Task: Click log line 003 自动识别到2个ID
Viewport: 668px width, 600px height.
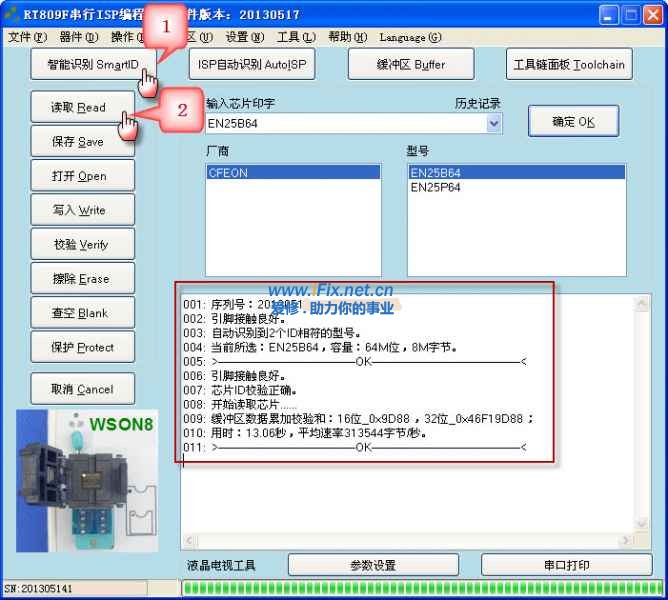Action: point(272,333)
